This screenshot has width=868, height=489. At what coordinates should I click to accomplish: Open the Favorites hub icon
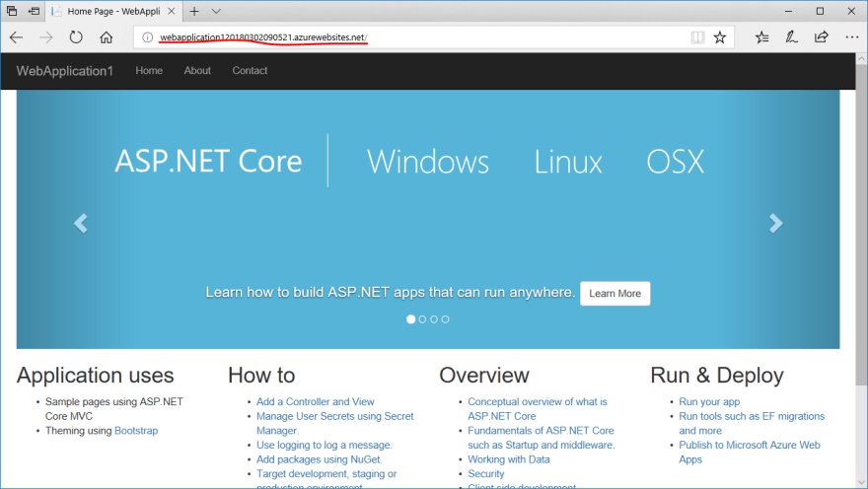pos(761,37)
